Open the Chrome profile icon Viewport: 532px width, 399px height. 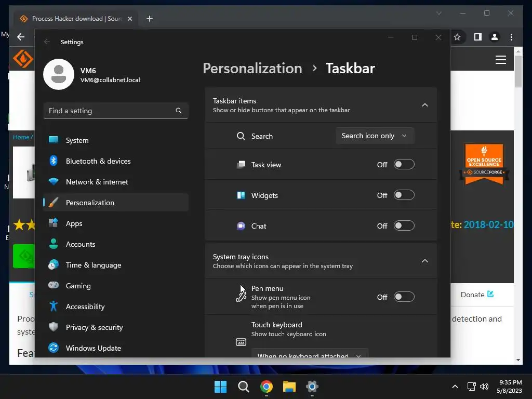pos(495,37)
